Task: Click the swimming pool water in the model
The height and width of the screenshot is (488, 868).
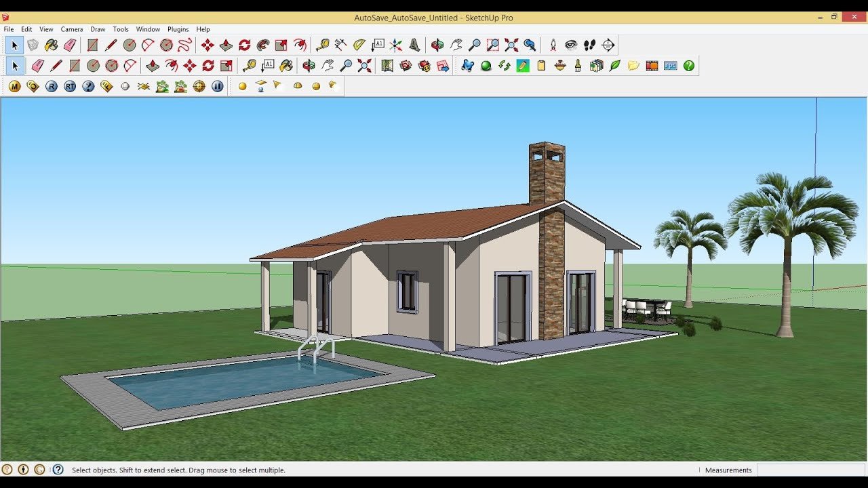Action: pyautogui.click(x=237, y=382)
